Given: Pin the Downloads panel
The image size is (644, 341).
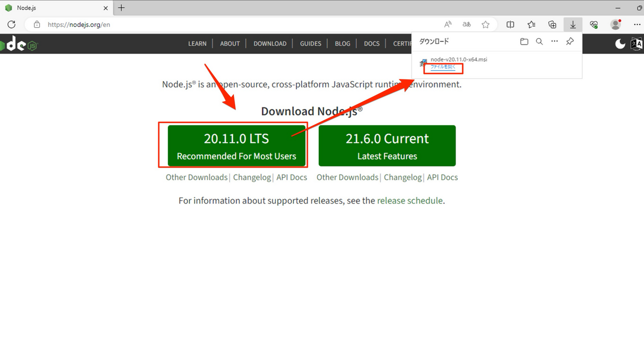Looking at the screenshot, I should pyautogui.click(x=570, y=41).
